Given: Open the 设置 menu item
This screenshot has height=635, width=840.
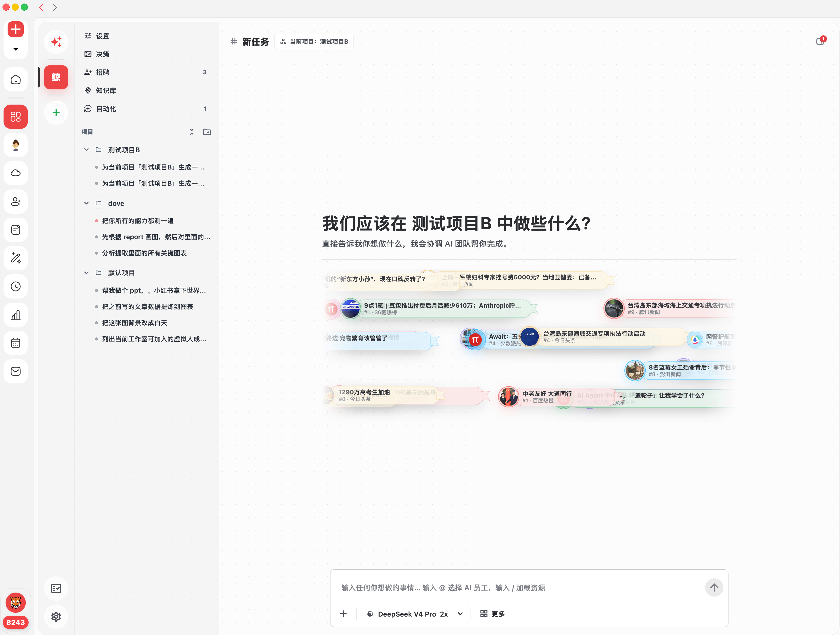Looking at the screenshot, I should (147, 36).
